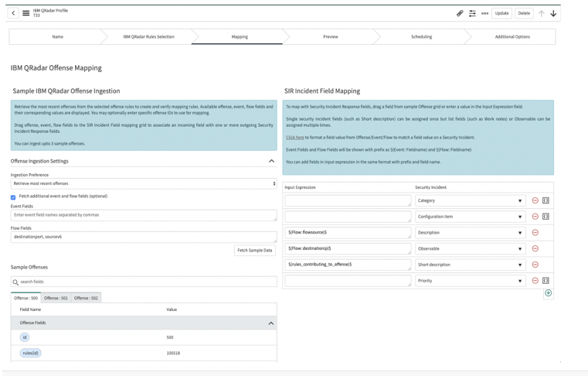This screenshot has height=376, width=588.
Task: Open the Configuration item dropdown
Action: (471, 217)
